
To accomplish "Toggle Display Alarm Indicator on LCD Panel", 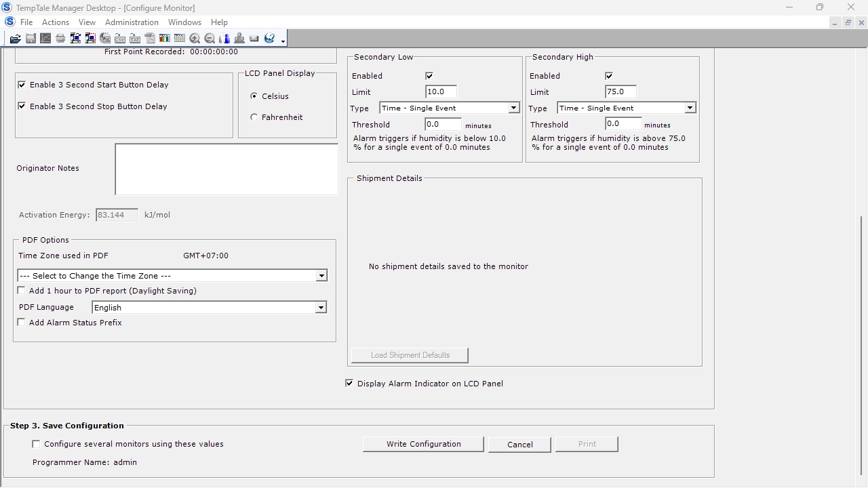I will click(349, 384).
